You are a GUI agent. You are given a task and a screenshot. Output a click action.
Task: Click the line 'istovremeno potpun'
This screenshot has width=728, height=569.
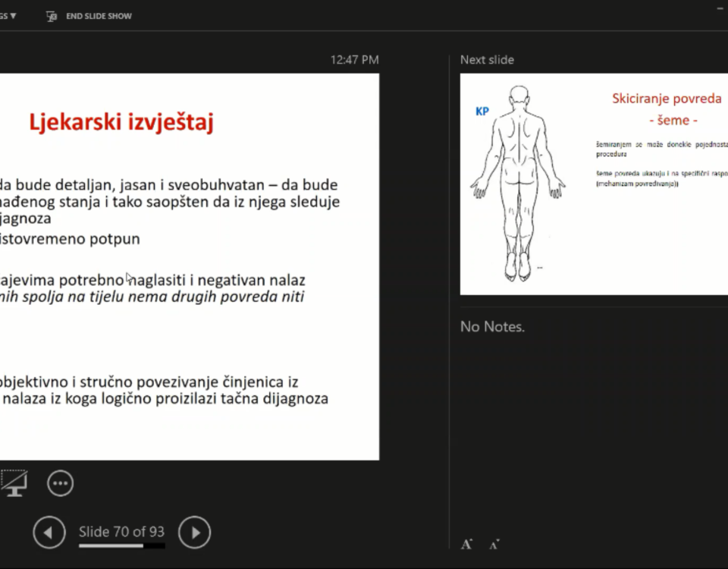pos(70,239)
